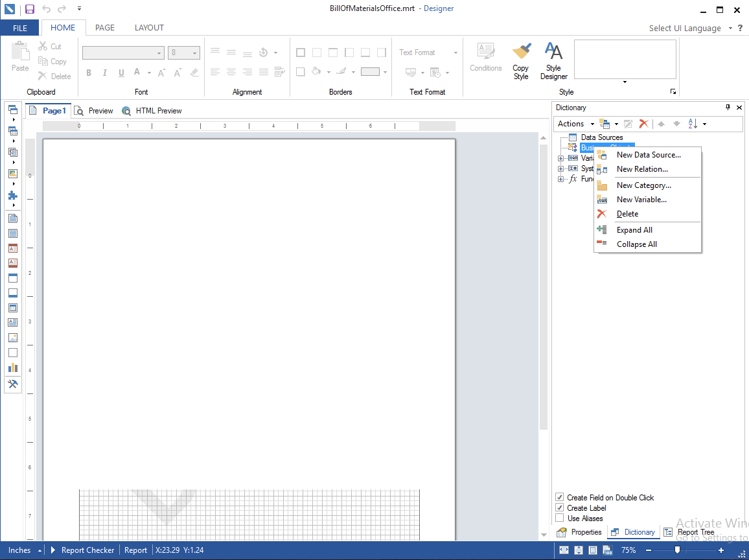Click zoom in plus in status bar

tap(721, 550)
